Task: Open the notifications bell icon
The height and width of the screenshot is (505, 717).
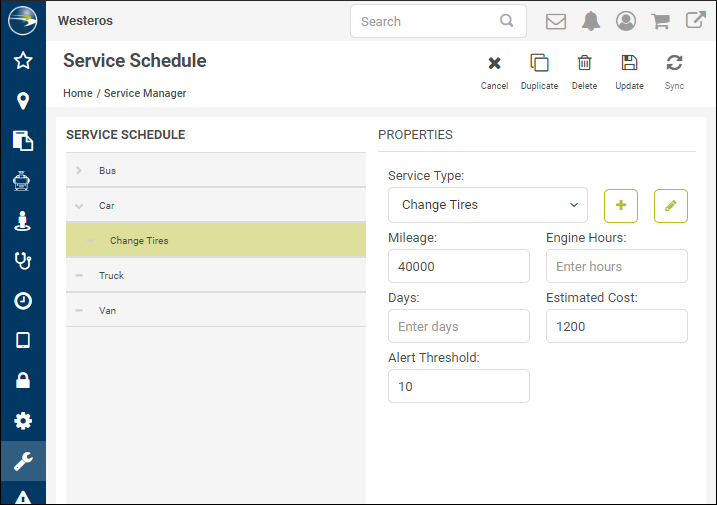Action: click(591, 21)
